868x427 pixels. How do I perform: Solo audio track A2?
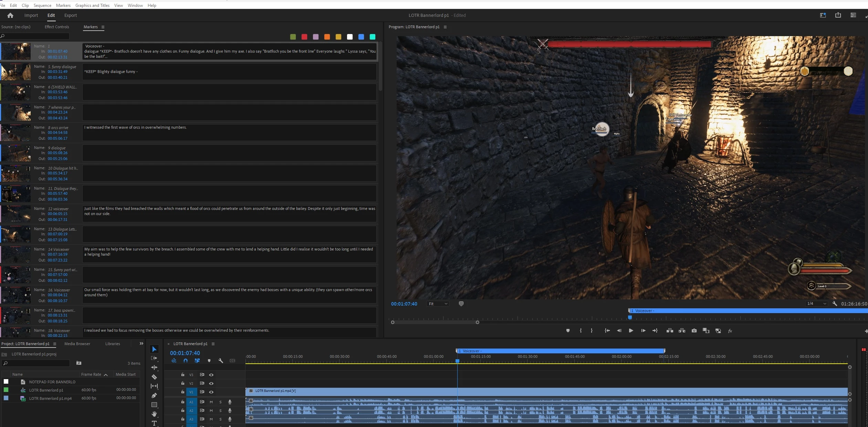[220, 410]
